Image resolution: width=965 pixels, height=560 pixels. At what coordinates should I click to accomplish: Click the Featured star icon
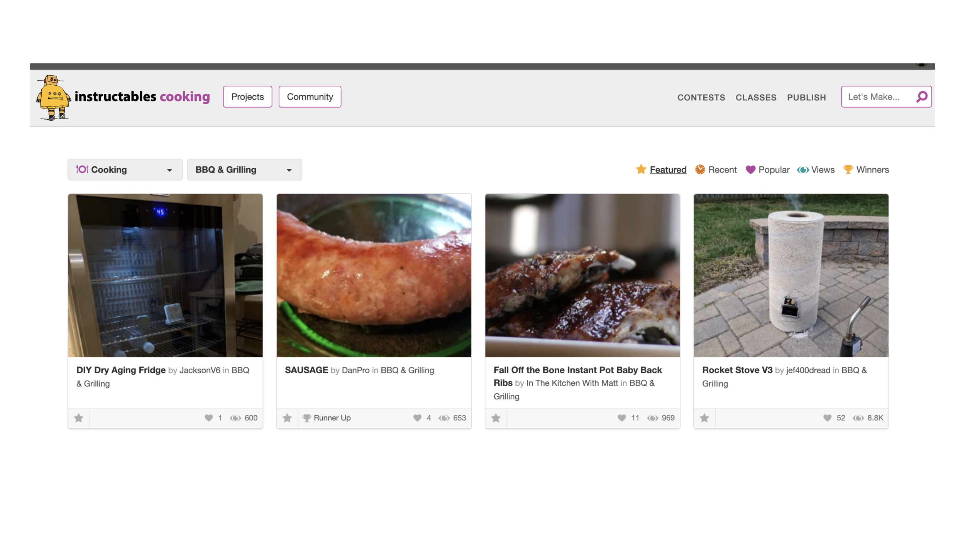click(x=641, y=169)
